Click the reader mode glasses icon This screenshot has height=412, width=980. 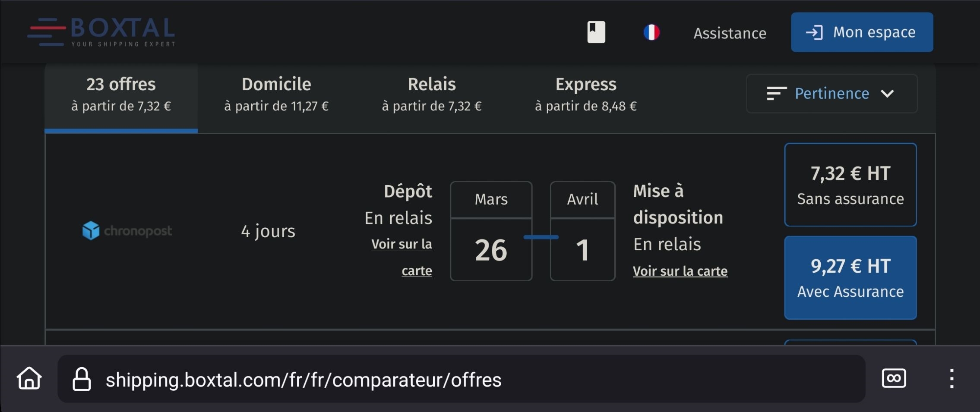(x=893, y=378)
